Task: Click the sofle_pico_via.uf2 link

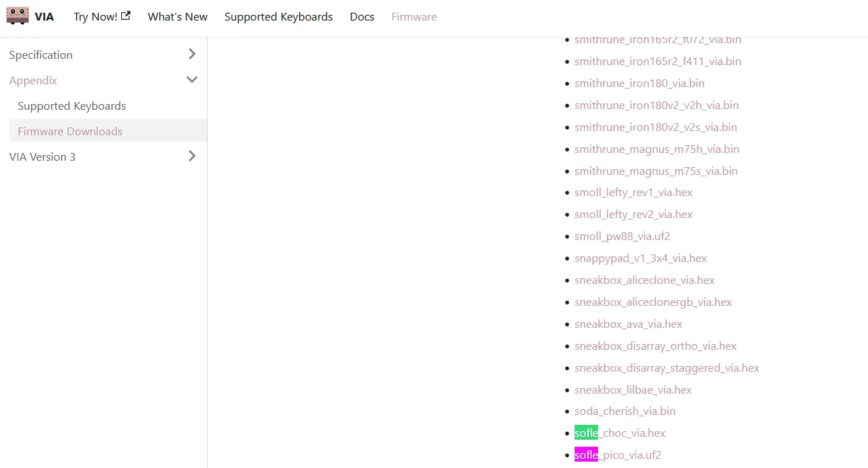Action: pyautogui.click(x=618, y=455)
